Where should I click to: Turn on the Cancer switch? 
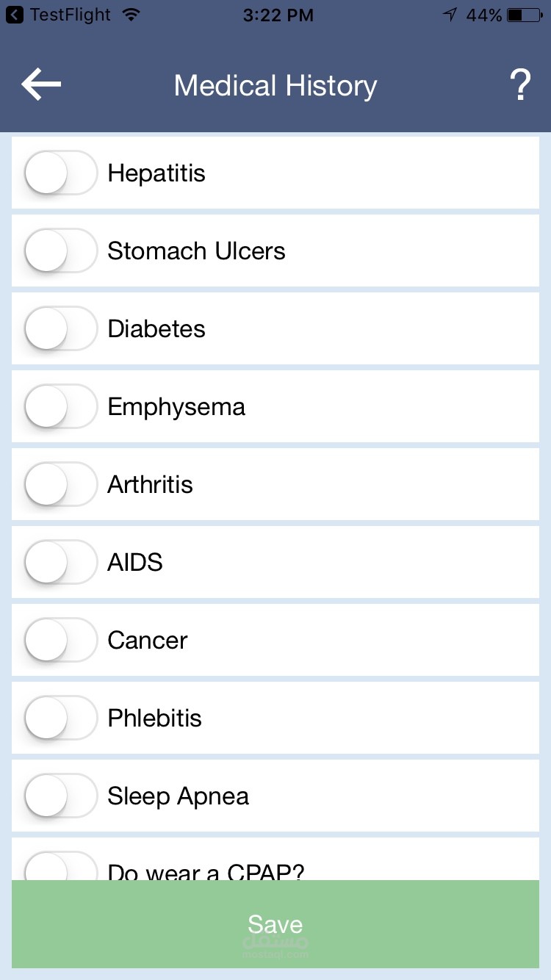click(x=60, y=641)
